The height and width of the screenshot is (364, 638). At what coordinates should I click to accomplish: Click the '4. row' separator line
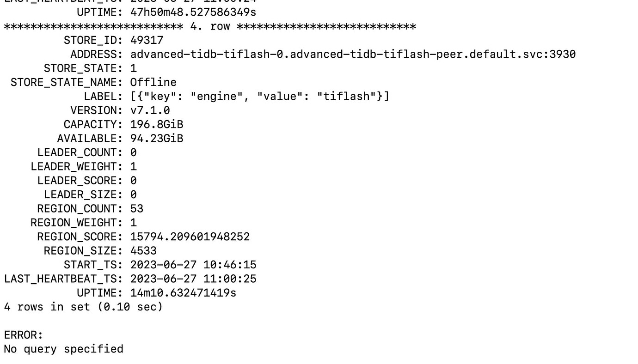(210, 26)
